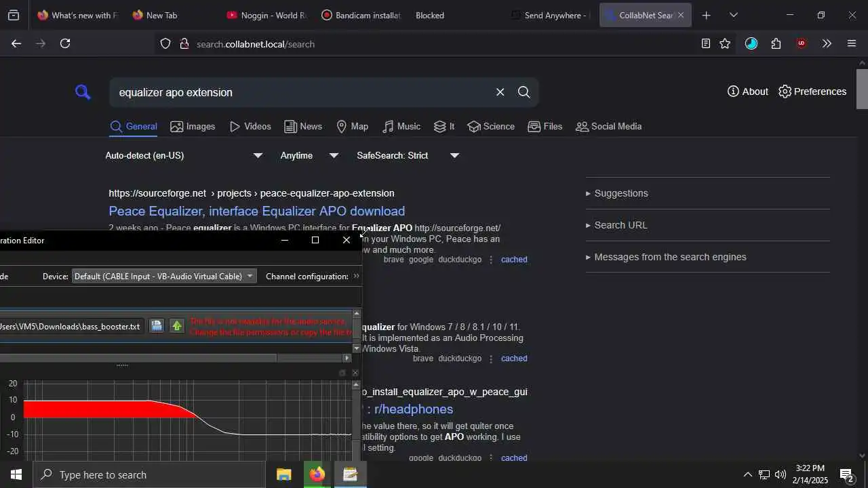Click the uBlock Origin extension icon
Image resolution: width=868 pixels, height=488 pixels.
pos(802,43)
